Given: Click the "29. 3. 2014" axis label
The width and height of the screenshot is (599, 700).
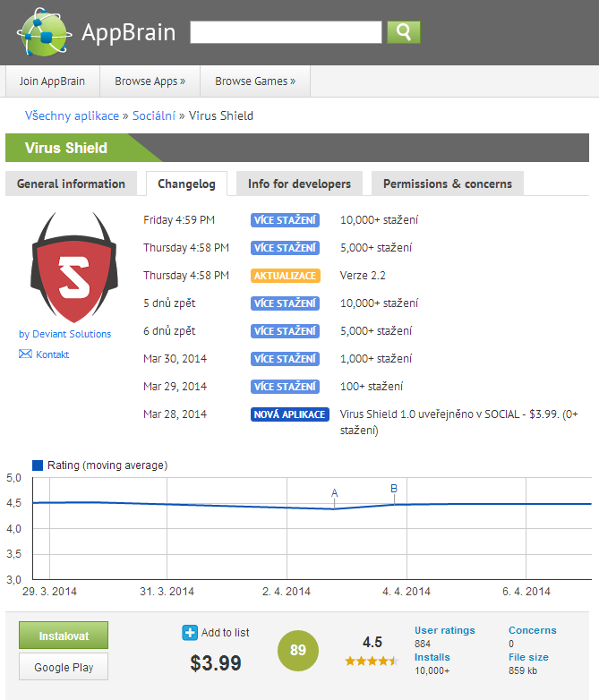Looking at the screenshot, I should (x=49, y=592).
